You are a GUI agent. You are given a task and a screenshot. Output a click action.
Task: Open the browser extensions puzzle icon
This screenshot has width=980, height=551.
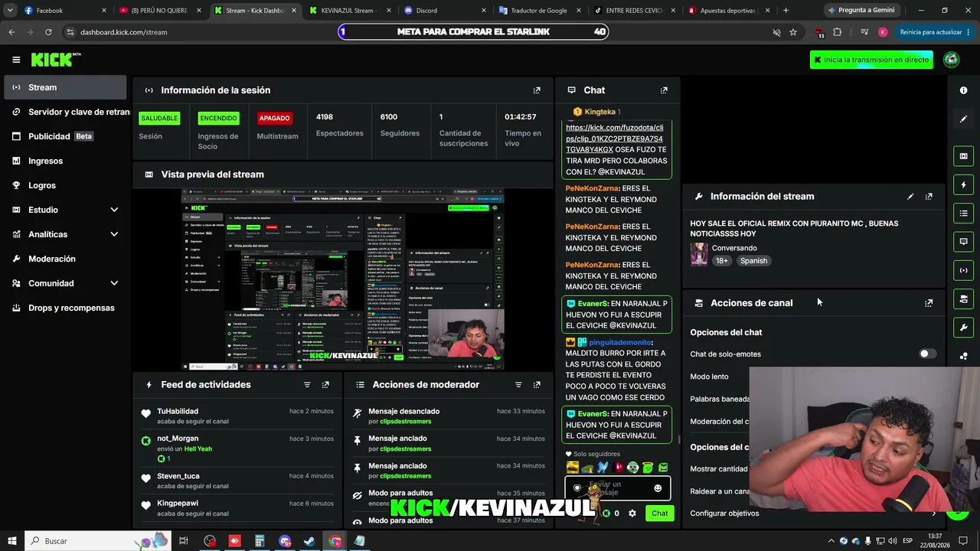coord(837,32)
